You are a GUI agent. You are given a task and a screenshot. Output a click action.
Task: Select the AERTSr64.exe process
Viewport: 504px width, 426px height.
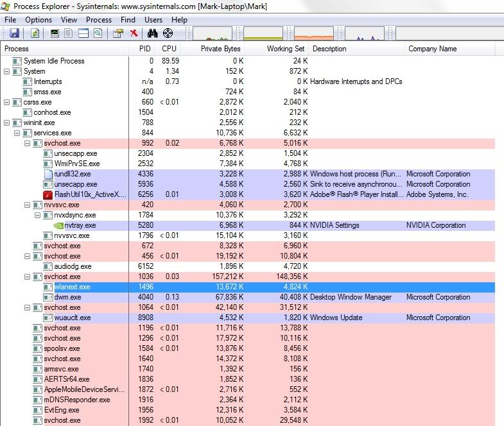point(247,379)
